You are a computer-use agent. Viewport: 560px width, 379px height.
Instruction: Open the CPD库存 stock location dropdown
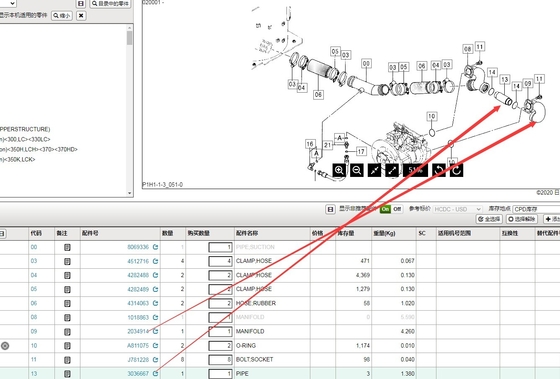(536, 209)
